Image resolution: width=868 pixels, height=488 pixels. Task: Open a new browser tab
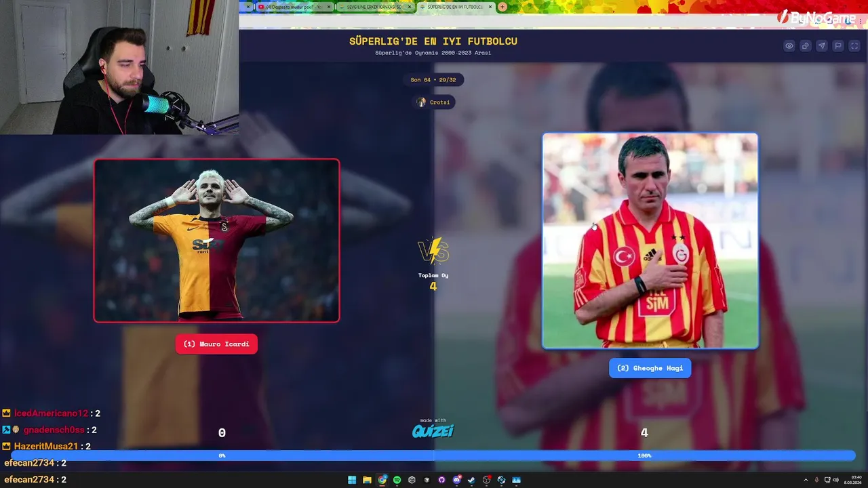click(x=502, y=7)
